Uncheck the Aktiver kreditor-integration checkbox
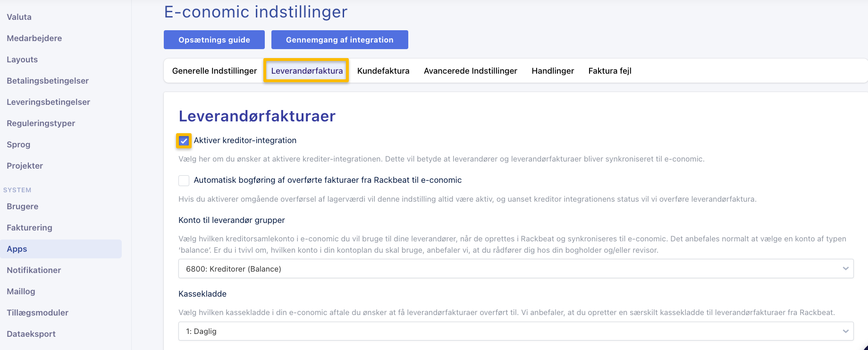Image resolution: width=868 pixels, height=350 pixels. (184, 141)
